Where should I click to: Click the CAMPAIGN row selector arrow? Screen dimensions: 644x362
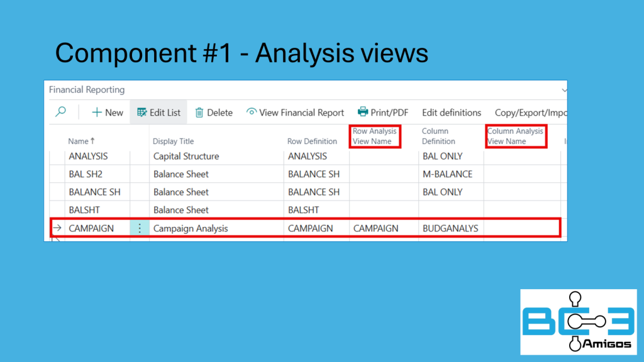point(57,228)
